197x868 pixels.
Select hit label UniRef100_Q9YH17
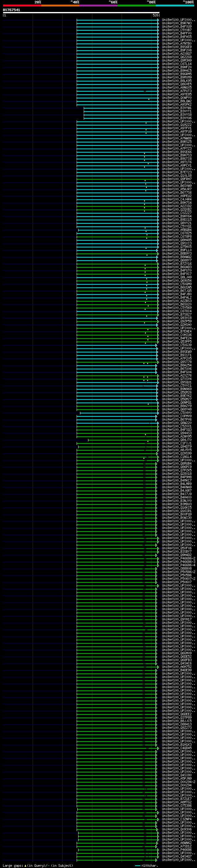point(177,619)
